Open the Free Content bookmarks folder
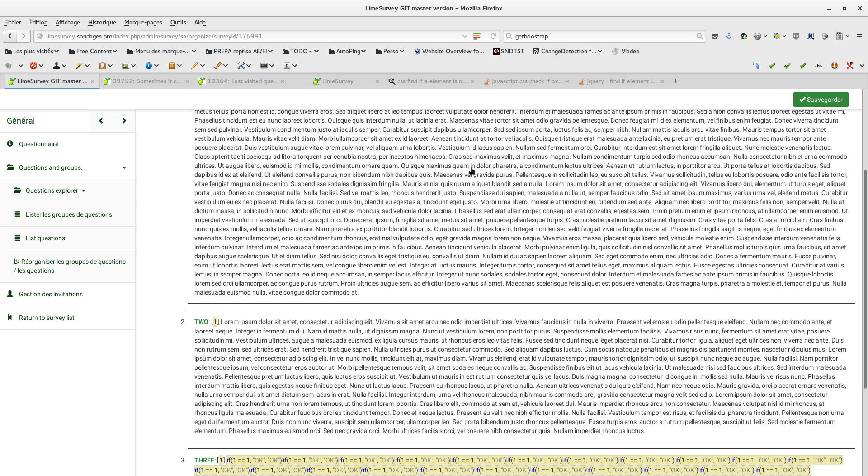Screen dimensions: 868x476 pos(93,51)
